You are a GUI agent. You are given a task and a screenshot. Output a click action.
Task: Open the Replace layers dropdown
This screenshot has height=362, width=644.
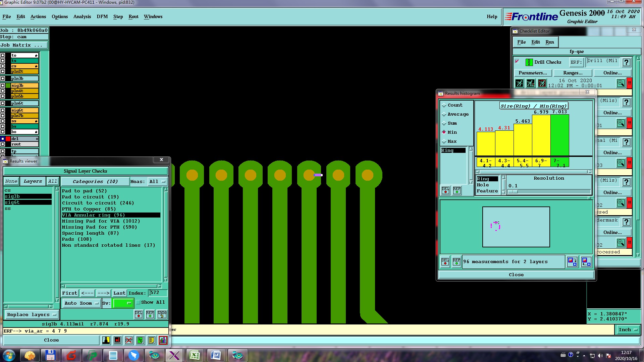pos(32,315)
